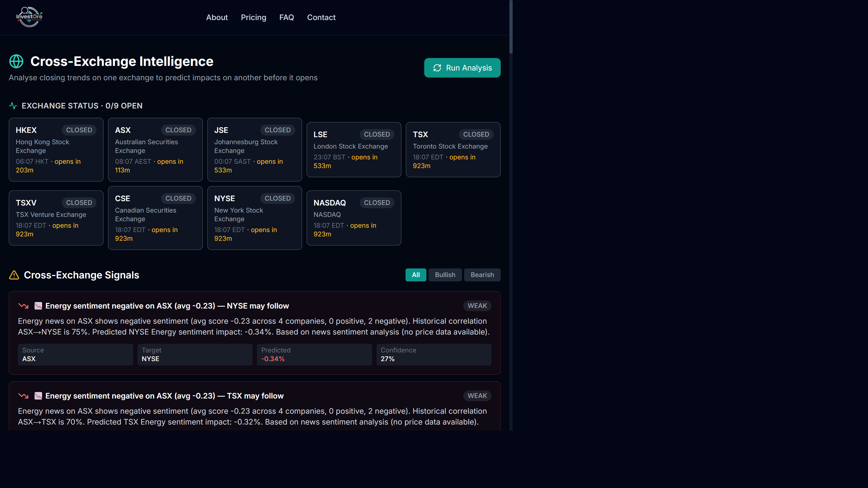Select the All signals filter
The height and width of the screenshot is (488, 868).
pos(416,275)
